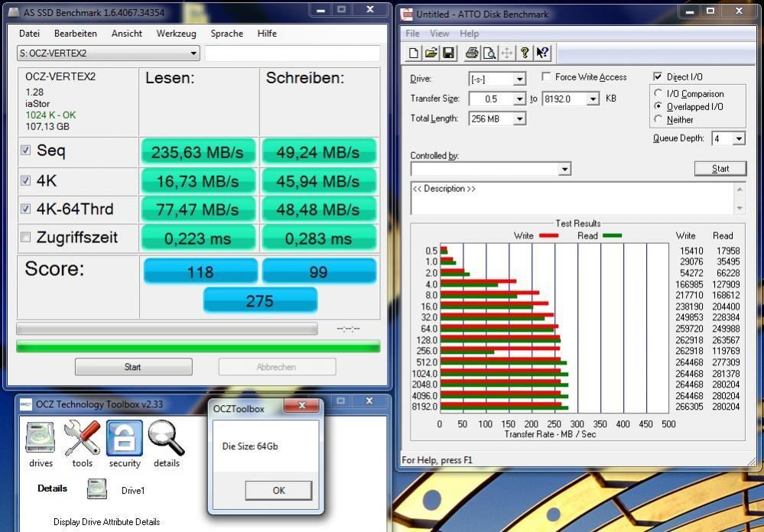Click the AS SSD Benchmark title bar icon
Viewport: 764px width, 532px height.
point(14,12)
